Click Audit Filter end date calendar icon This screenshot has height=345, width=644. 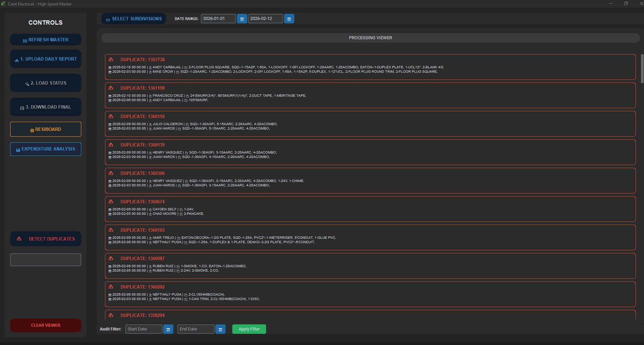pyautogui.click(x=220, y=329)
